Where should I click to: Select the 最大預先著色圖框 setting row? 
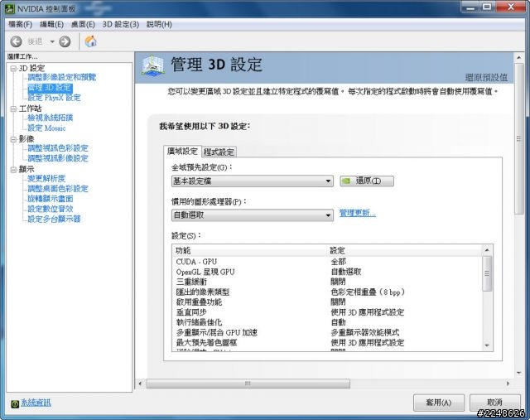[x=327, y=343]
